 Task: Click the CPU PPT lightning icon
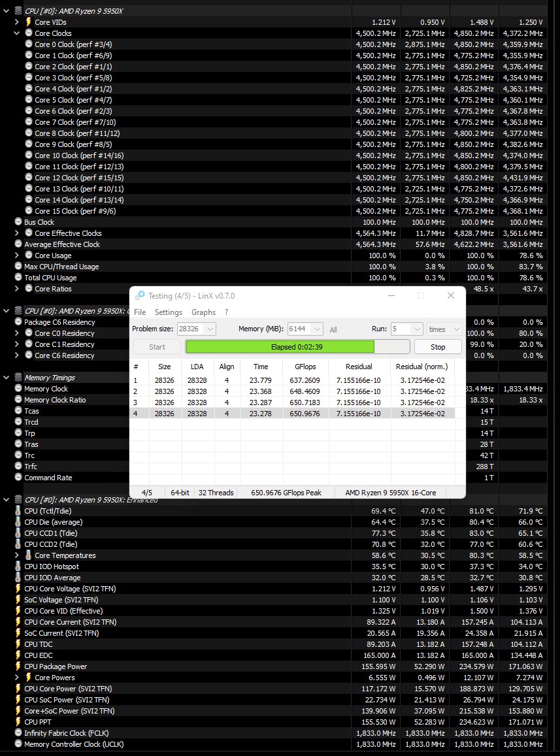coord(18,722)
